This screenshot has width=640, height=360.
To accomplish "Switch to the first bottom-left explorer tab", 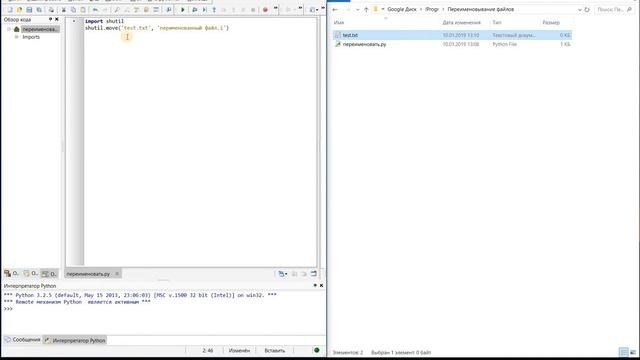I will pyautogui.click(x=11, y=273).
